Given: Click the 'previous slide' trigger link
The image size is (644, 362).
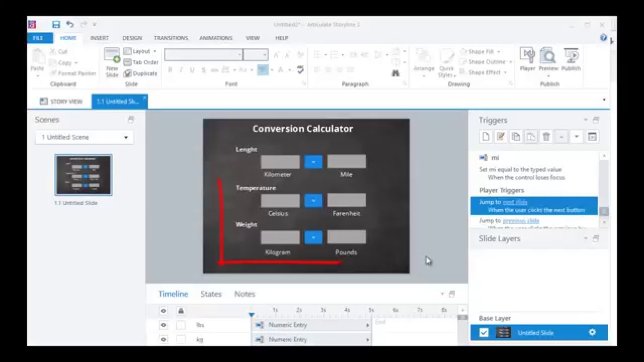Looking at the screenshot, I should click(521, 221).
